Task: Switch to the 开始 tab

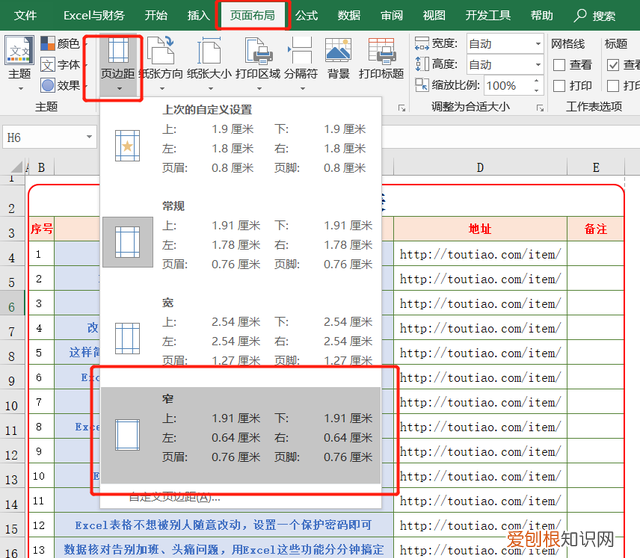Action: pyautogui.click(x=156, y=16)
